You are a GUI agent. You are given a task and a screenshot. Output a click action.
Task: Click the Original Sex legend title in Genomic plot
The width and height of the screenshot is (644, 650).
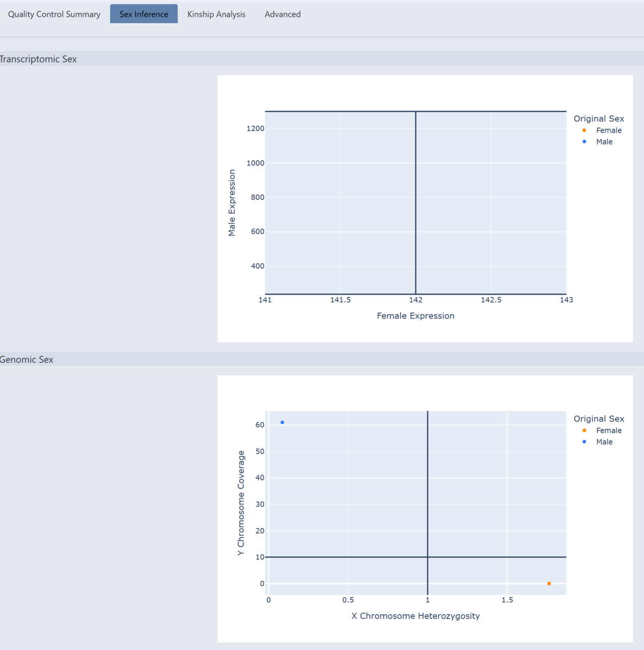(599, 419)
